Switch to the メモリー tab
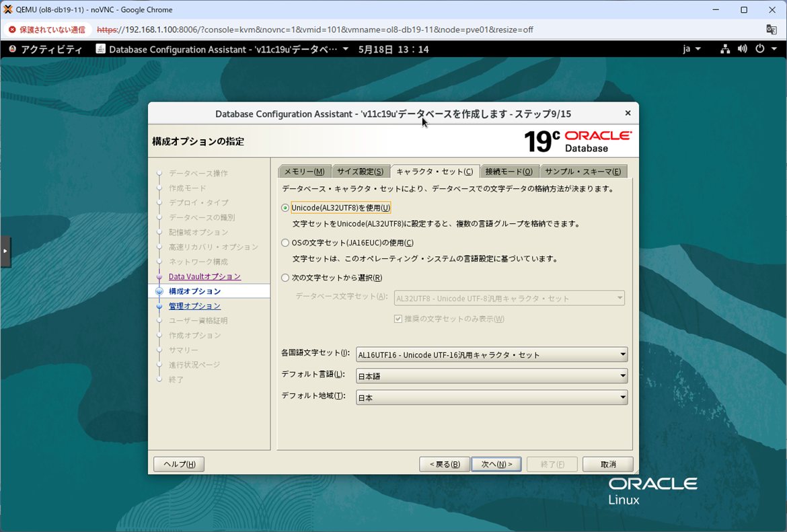Screen dimensions: 787x532 (304, 172)
